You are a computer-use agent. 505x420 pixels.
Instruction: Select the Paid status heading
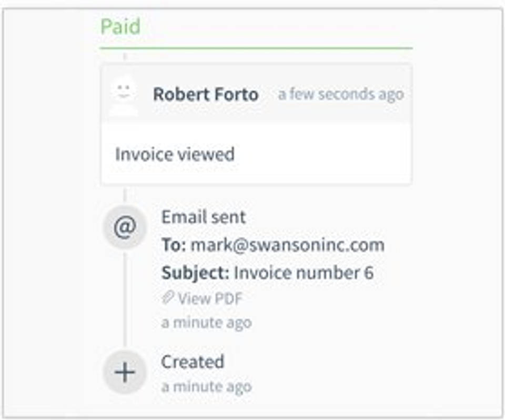point(120,27)
